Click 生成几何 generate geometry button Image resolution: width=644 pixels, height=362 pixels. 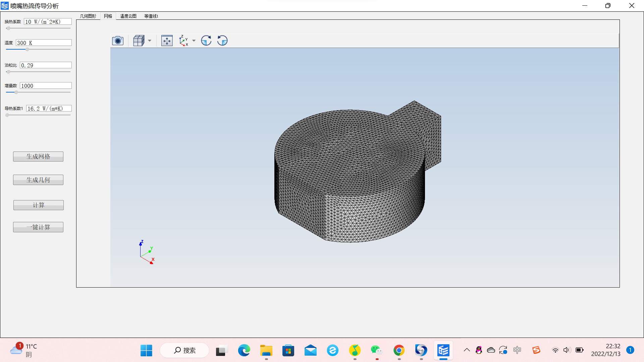click(x=38, y=180)
